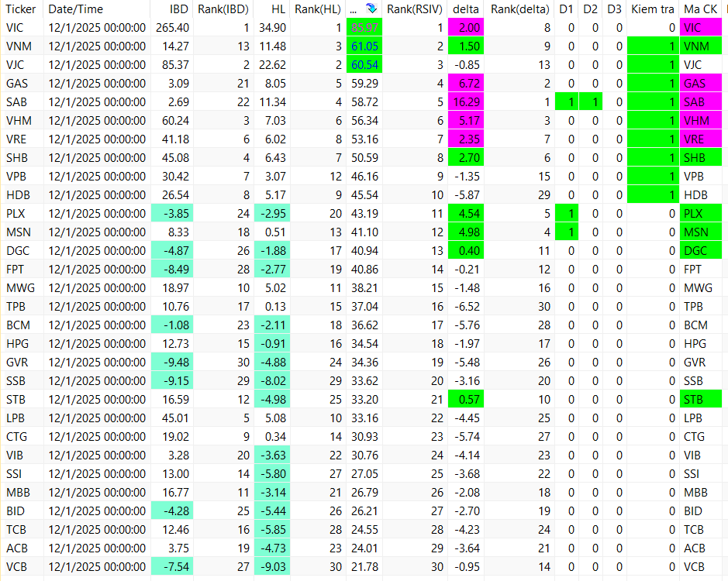
Task: Click the HL value 22.62
Action: (x=273, y=65)
